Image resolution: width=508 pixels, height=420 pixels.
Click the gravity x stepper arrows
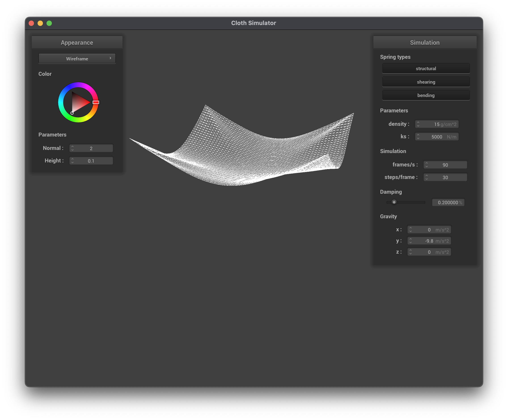410,230
